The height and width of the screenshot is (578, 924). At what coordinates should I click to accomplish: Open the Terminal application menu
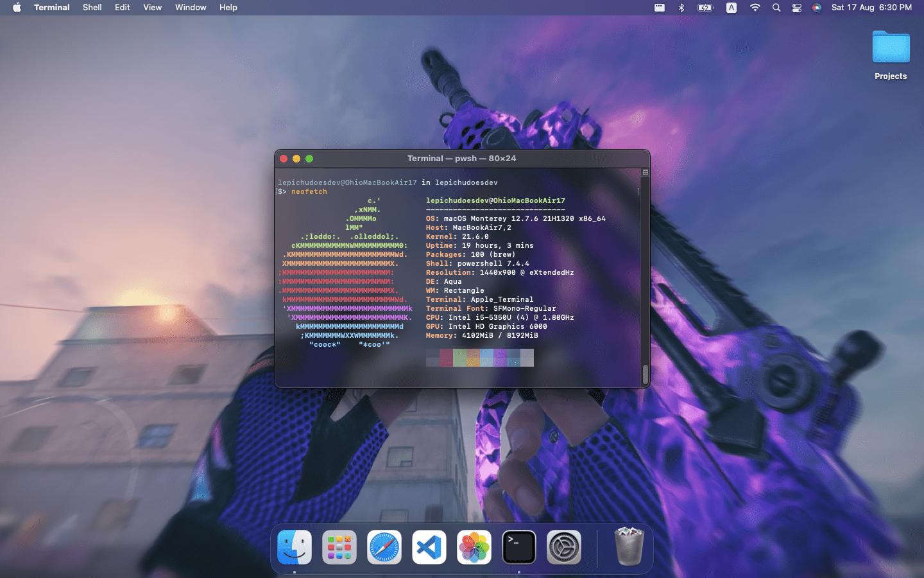point(51,7)
